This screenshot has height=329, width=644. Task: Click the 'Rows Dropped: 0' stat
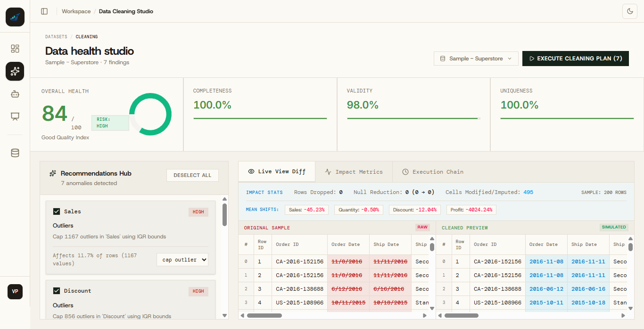[x=318, y=192]
